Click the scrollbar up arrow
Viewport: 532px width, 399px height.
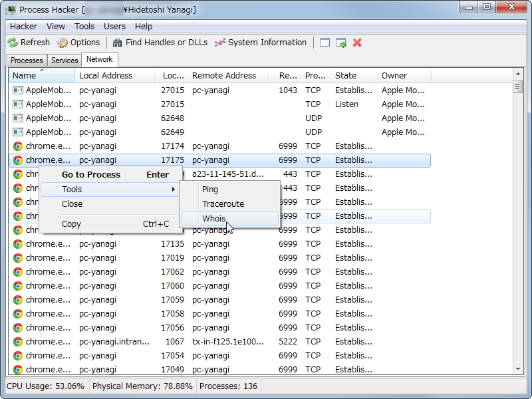coord(518,74)
